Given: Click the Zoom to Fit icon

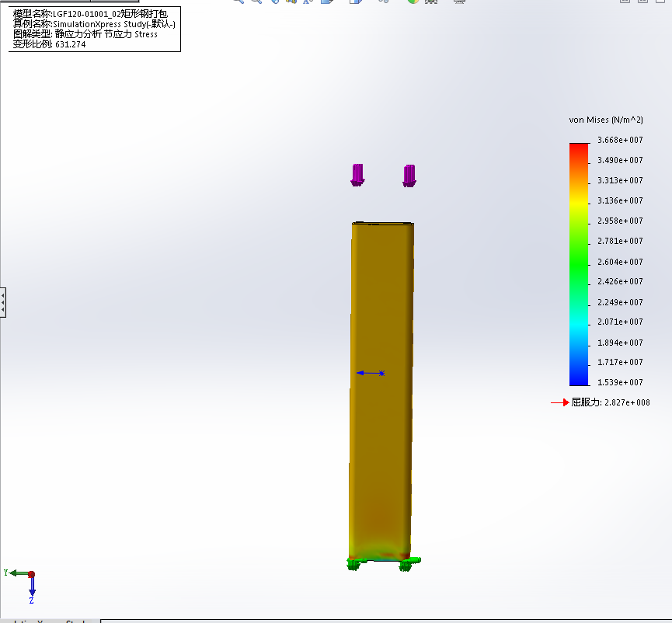Looking at the screenshot, I should (239, 2).
